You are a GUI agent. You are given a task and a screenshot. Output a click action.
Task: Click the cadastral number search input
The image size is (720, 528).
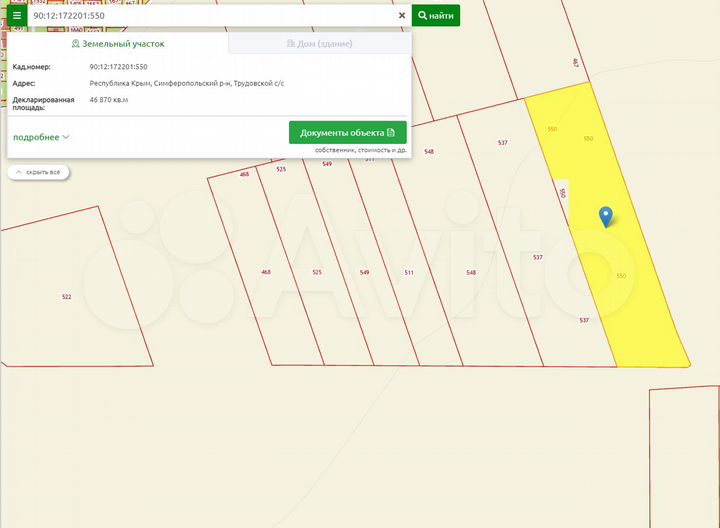210,16
